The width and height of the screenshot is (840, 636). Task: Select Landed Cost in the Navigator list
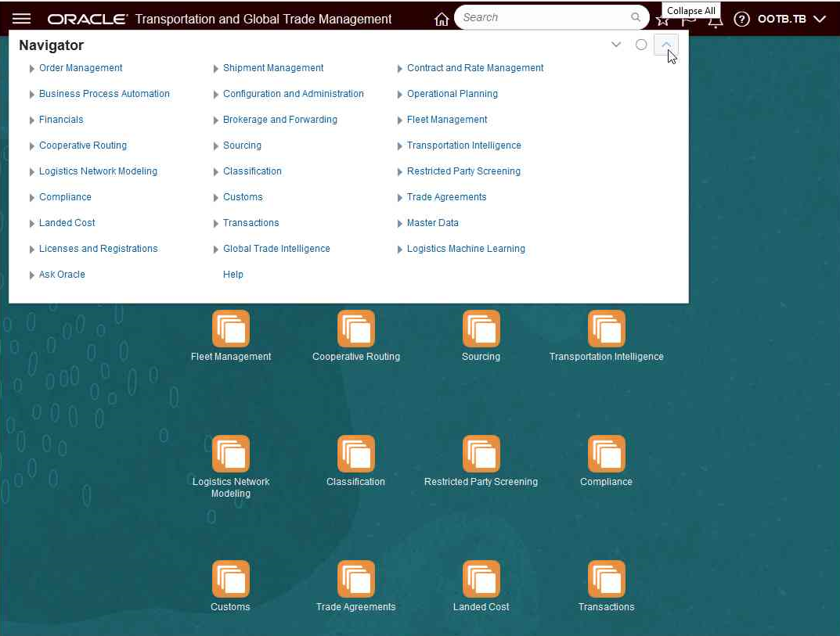point(67,222)
